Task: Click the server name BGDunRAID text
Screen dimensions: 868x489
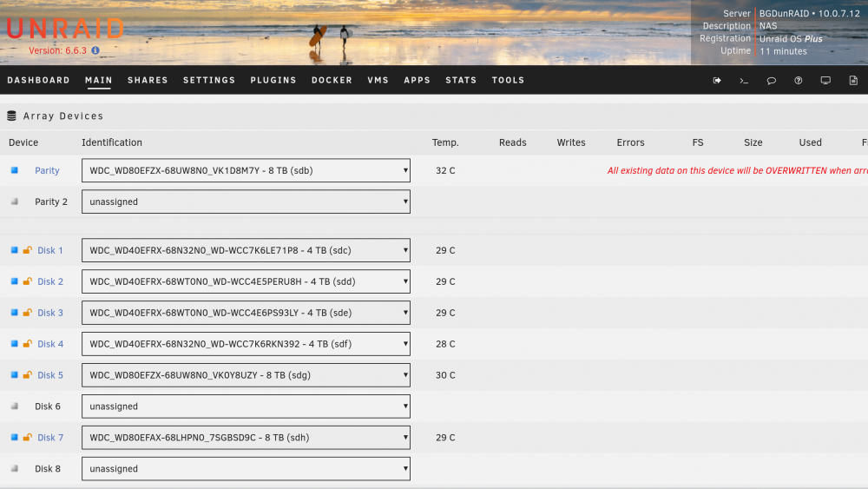Action: point(784,13)
